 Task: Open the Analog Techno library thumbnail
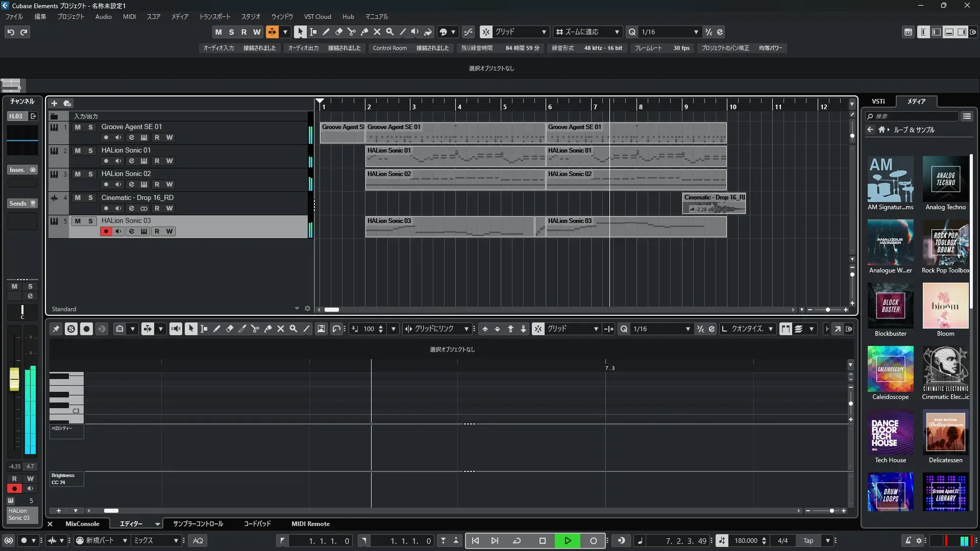point(945,180)
